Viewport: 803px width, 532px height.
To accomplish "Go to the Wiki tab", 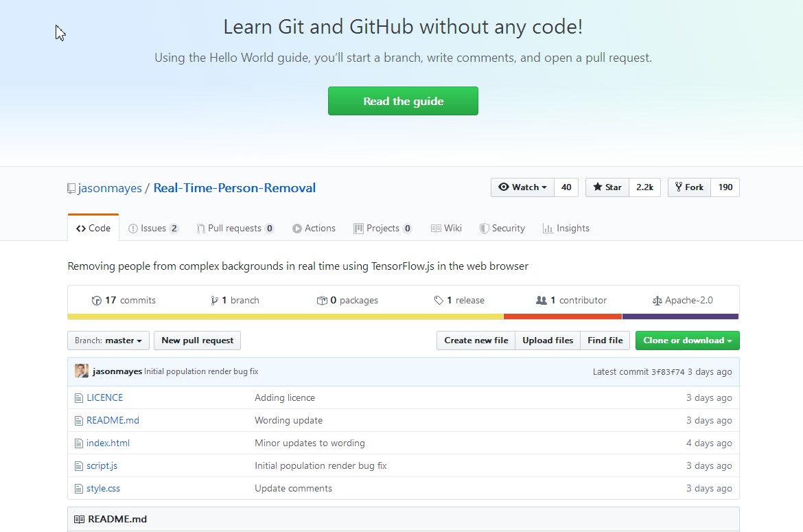I will pos(446,229).
